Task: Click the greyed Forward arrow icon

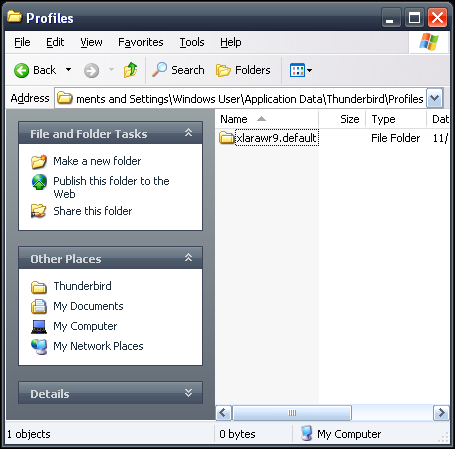Action: 91,70
